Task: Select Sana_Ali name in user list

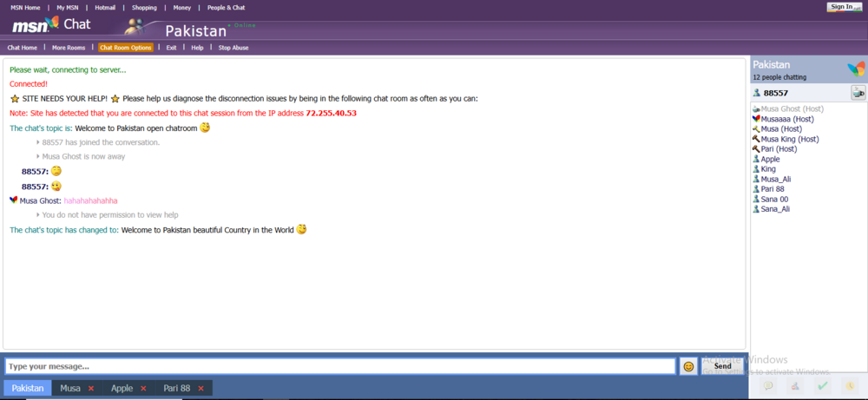Action: tap(775, 208)
